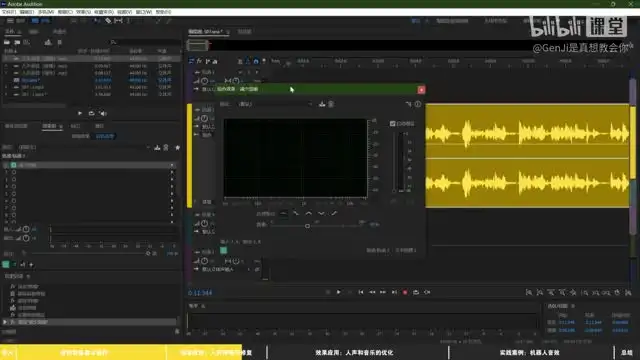Click the search field in Files panel
Viewport: 640px width, 360px height.
click(x=145, y=42)
